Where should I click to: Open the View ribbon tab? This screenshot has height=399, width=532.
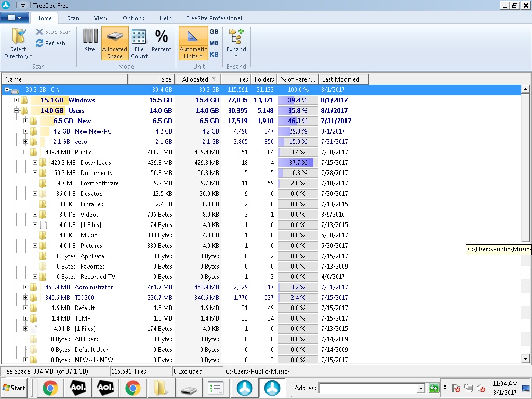coord(100,18)
